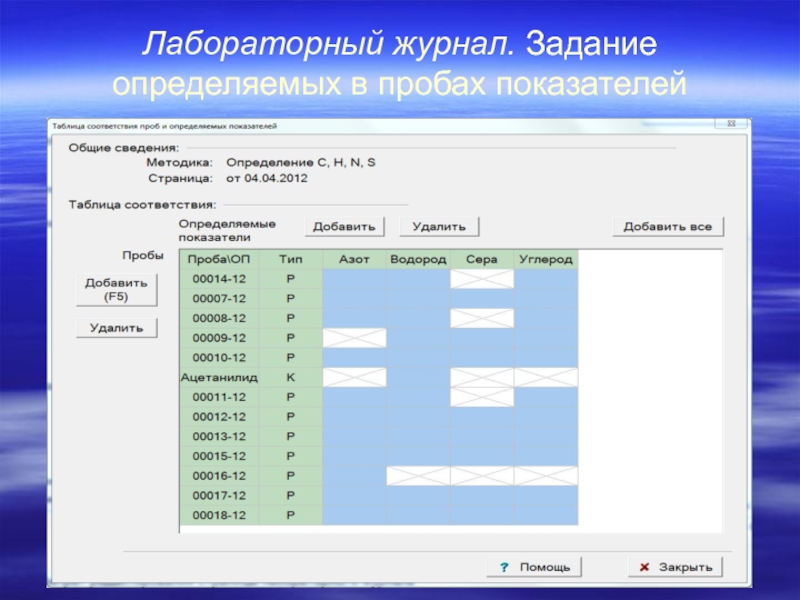Select the 00008-12 sample row

[379, 318]
